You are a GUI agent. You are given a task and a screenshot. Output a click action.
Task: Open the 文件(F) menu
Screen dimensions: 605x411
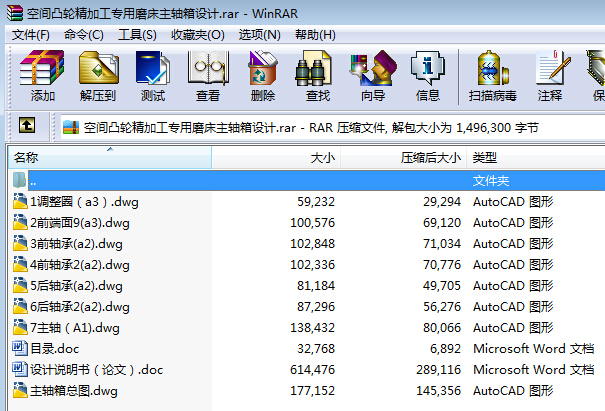[x=30, y=35]
